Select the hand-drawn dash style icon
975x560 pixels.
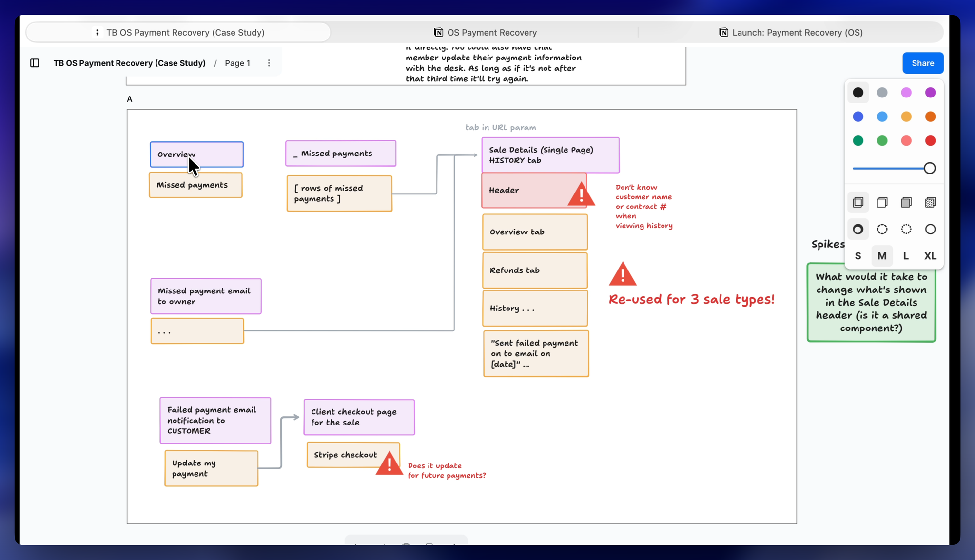(x=858, y=229)
